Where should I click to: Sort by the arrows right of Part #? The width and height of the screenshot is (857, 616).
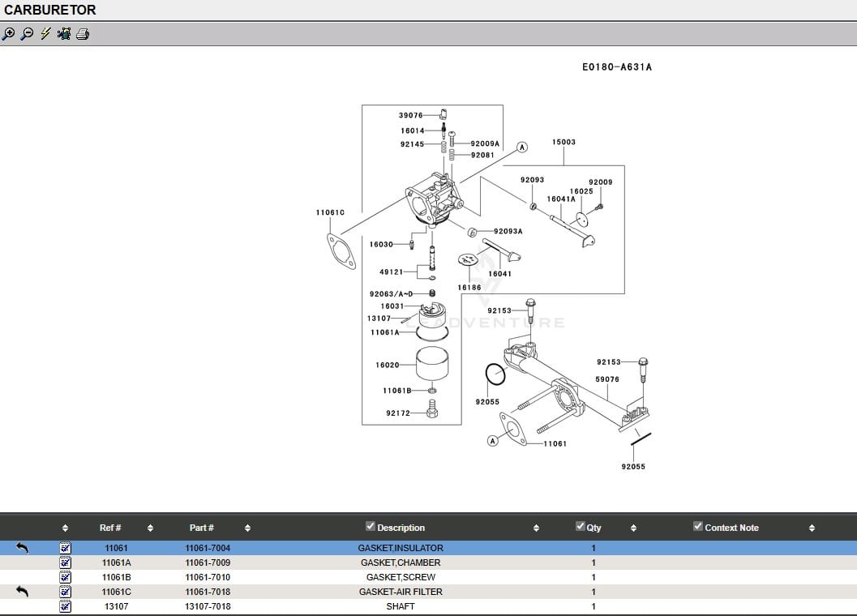tap(247, 528)
